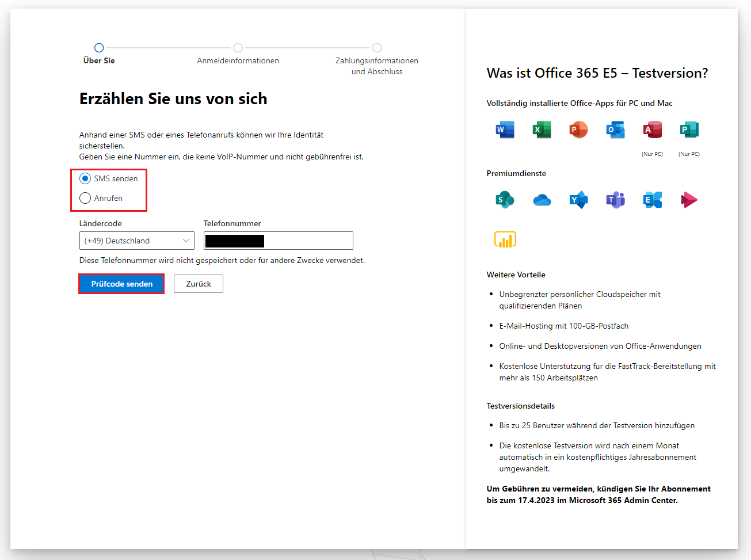Click the Access app icon
This screenshot has width=751, height=560.
coord(652,129)
